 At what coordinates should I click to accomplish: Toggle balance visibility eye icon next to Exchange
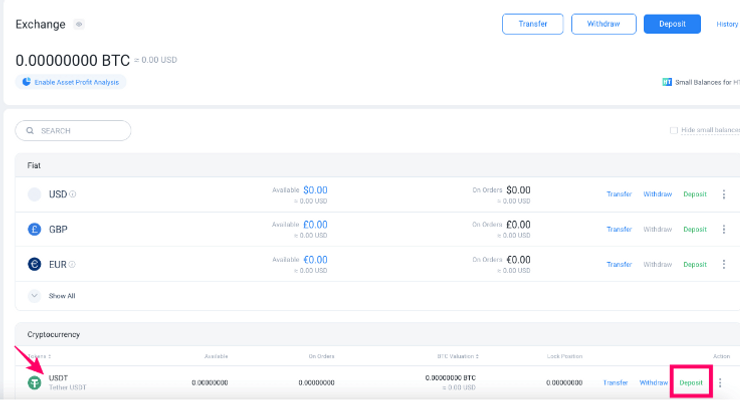pyautogui.click(x=79, y=24)
